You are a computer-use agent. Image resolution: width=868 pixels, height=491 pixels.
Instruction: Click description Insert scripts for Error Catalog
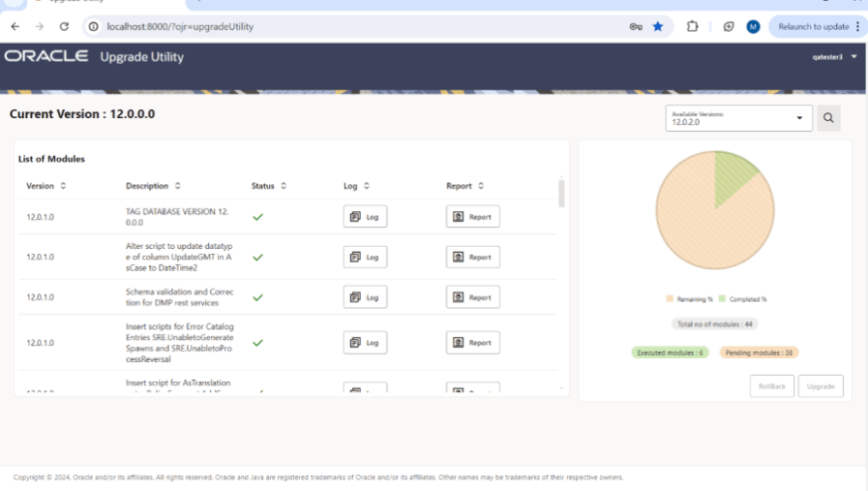(179, 343)
